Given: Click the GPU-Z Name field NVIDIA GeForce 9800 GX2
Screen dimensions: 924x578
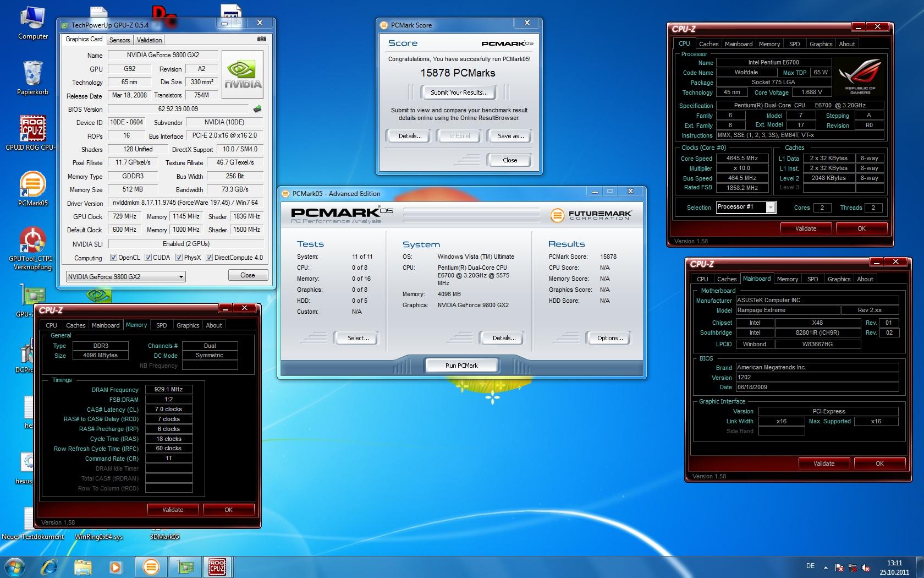Looking at the screenshot, I should pos(163,55).
